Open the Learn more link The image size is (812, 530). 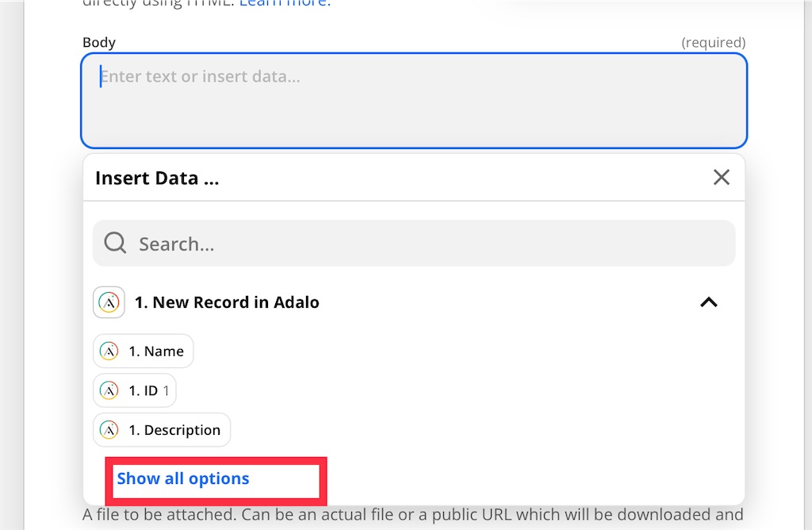[285, 3]
